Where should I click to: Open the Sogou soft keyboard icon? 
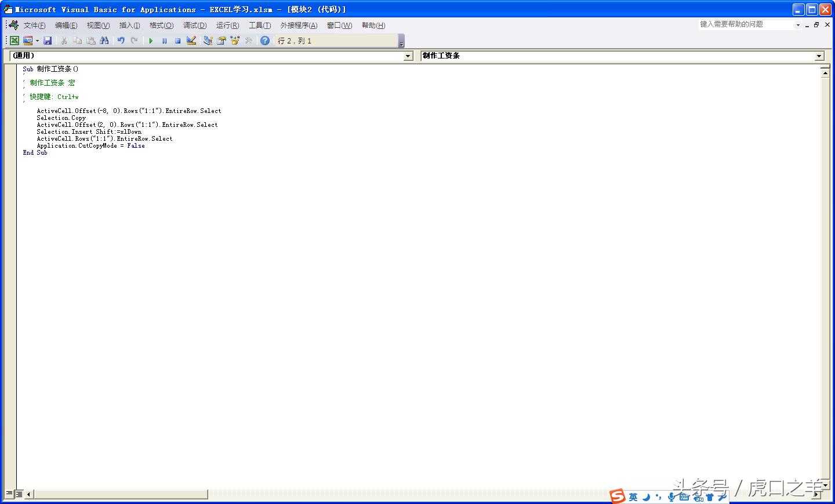pos(684,497)
